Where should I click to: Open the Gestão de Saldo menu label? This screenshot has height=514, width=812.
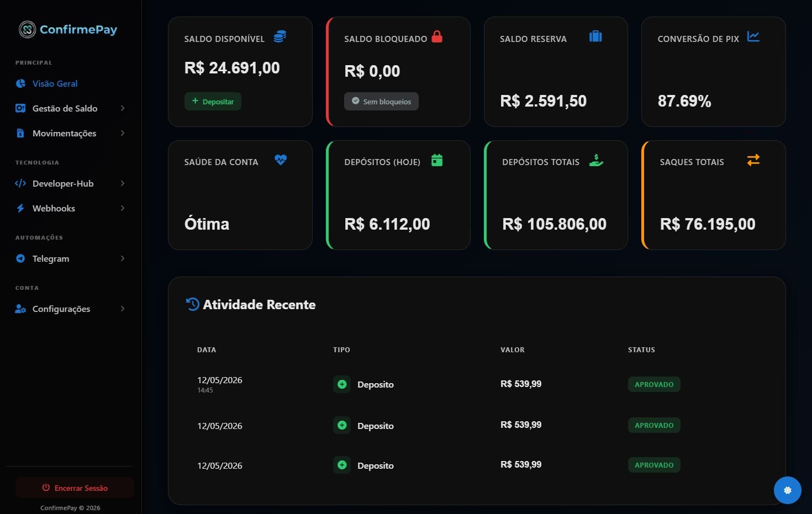click(65, 108)
